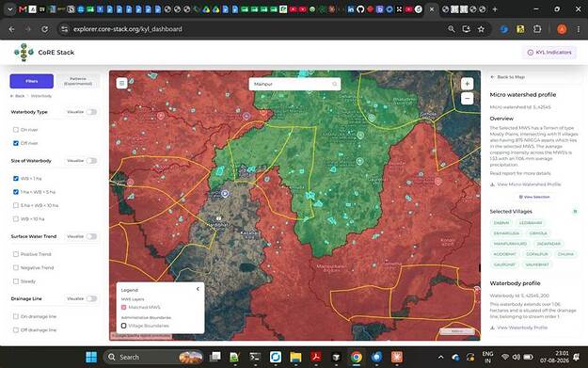Select the GOPALPUR village chip
This screenshot has width=588, height=368.
point(536,254)
